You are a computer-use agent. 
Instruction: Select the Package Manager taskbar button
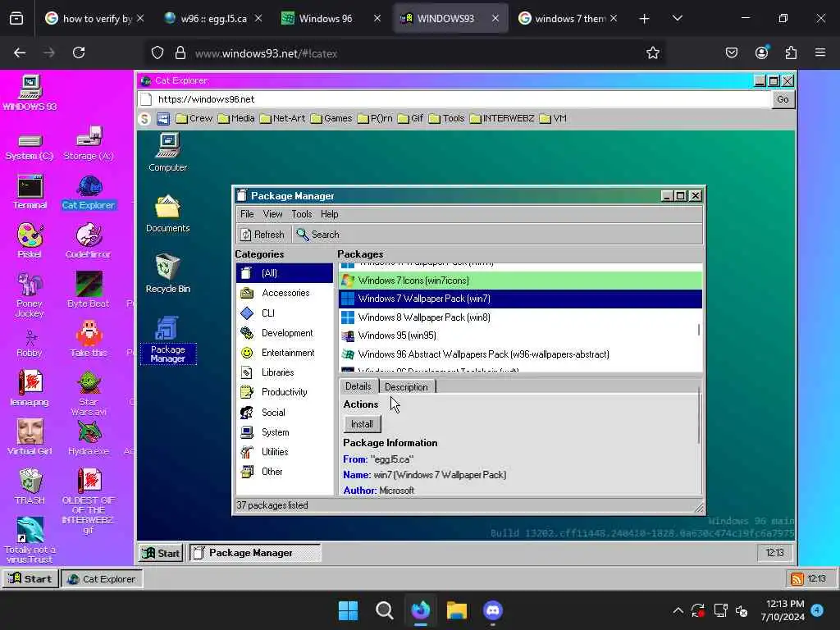pyautogui.click(x=255, y=553)
